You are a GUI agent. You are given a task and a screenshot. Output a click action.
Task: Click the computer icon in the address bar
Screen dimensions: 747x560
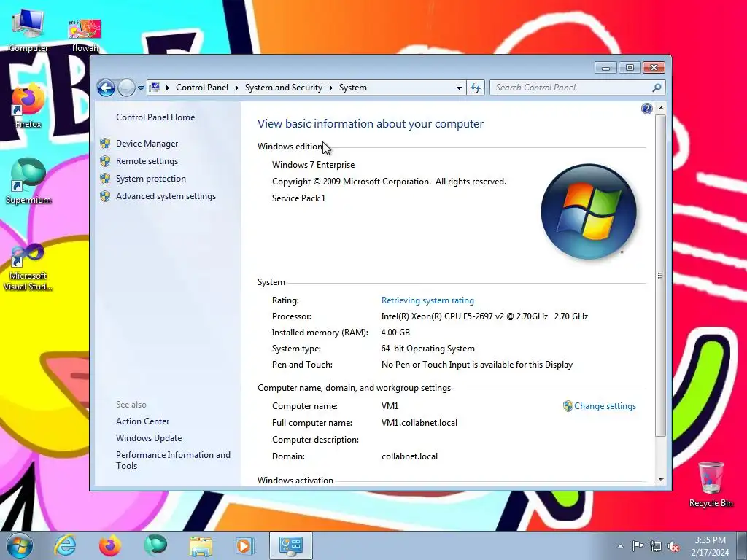[155, 87]
